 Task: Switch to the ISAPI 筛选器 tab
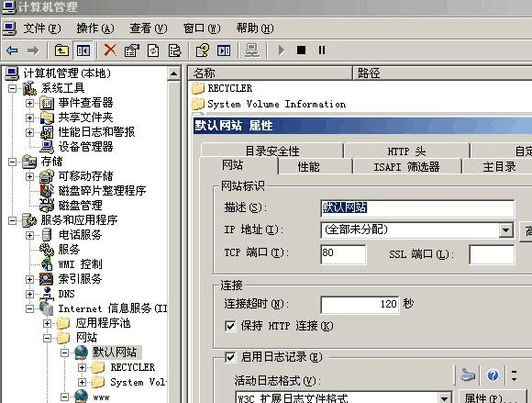coord(406,167)
